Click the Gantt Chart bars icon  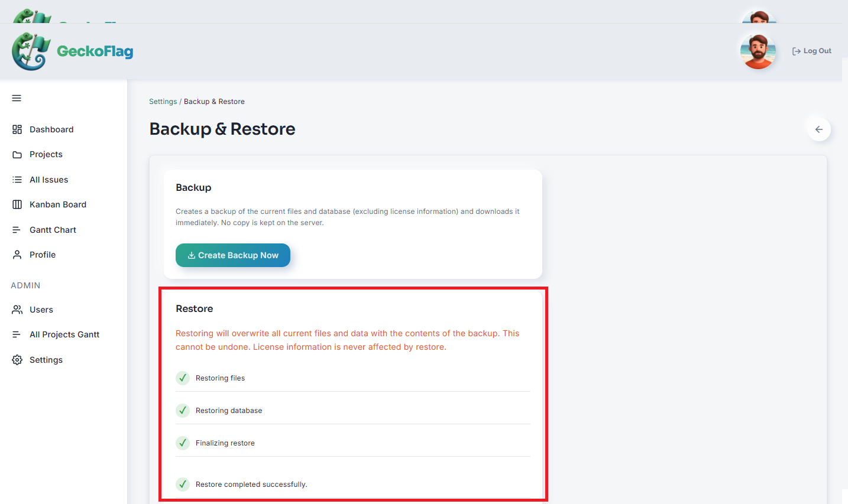coord(17,230)
